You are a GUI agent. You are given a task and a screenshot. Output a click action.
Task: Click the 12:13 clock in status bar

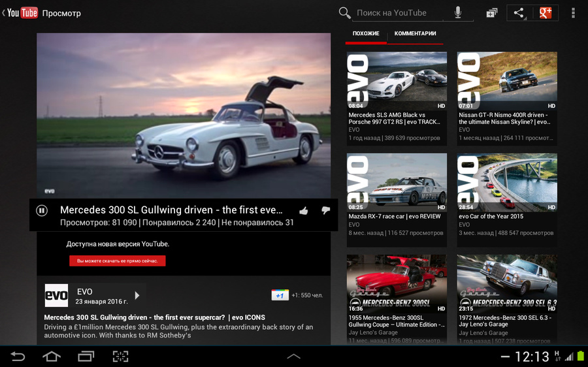pyautogui.click(x=532, y=357)
